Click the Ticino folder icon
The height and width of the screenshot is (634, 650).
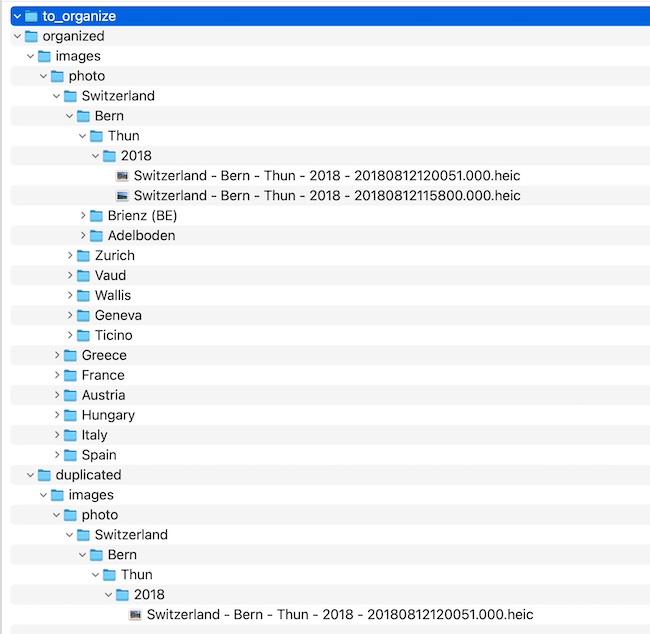(x=83, y=335)
